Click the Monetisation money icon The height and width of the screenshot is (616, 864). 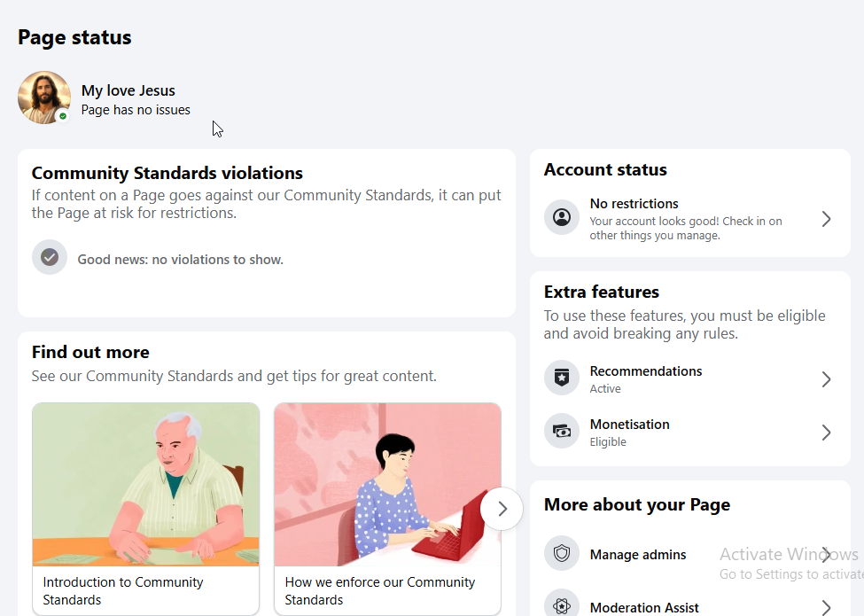(x=562, y=431)
